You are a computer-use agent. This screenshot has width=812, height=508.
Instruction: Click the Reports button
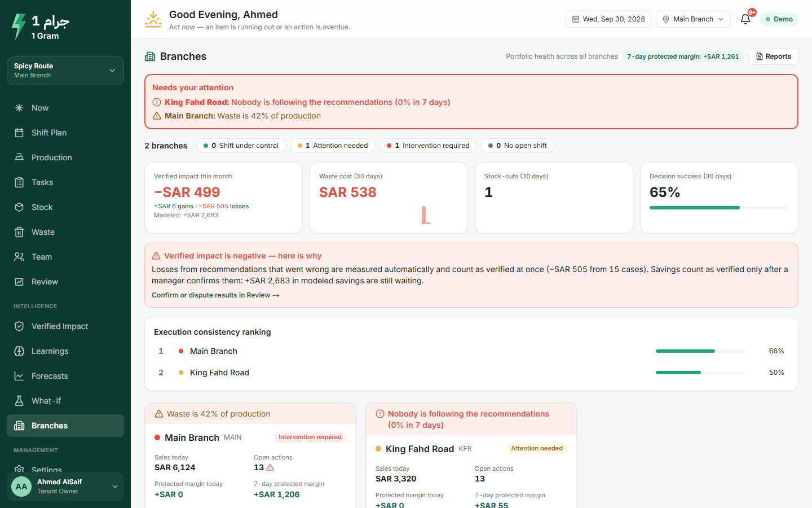(x=773, y=56)
